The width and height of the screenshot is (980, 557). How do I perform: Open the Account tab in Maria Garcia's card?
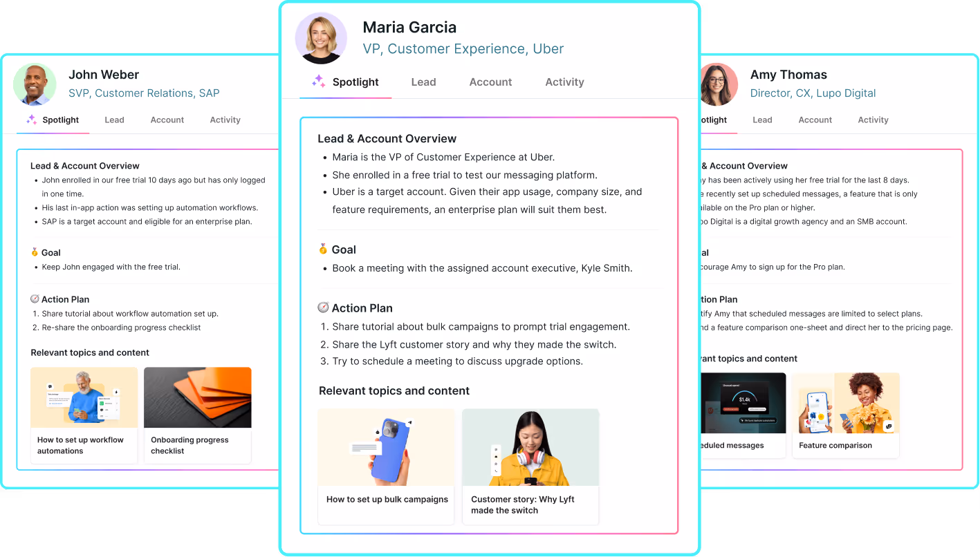pos(490,82)
